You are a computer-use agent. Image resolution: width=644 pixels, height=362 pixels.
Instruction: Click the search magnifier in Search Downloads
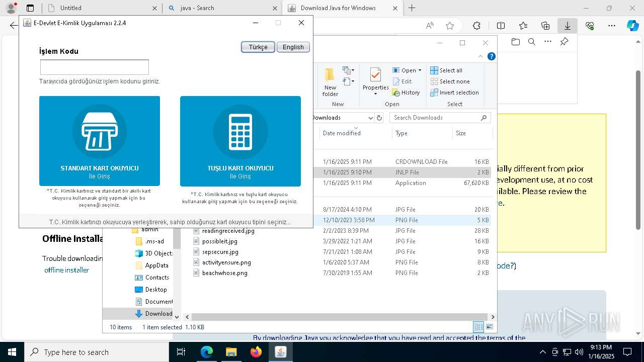[x=484, y=118]
